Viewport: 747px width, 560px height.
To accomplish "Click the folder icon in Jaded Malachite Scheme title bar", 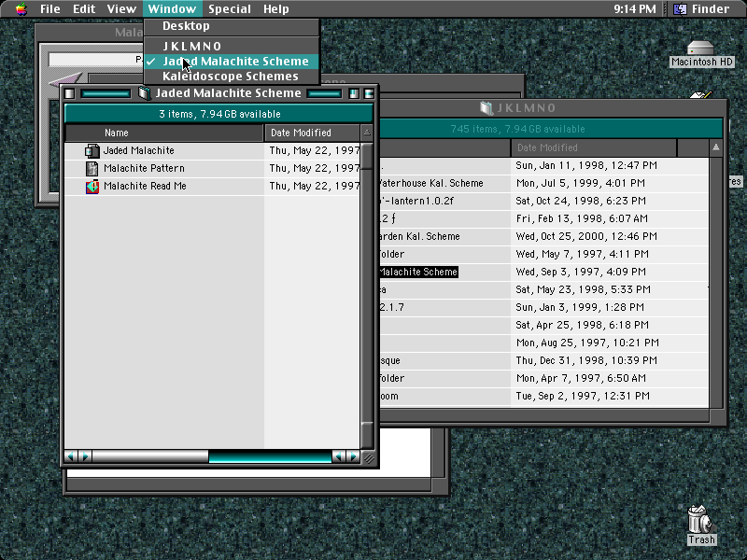I will tap(145, 93).
